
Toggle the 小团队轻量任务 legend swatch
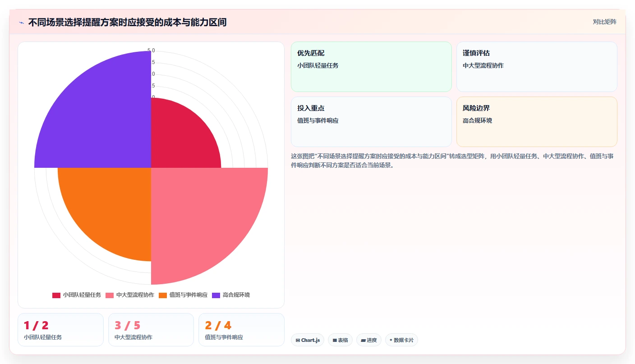tap(56, 295)
